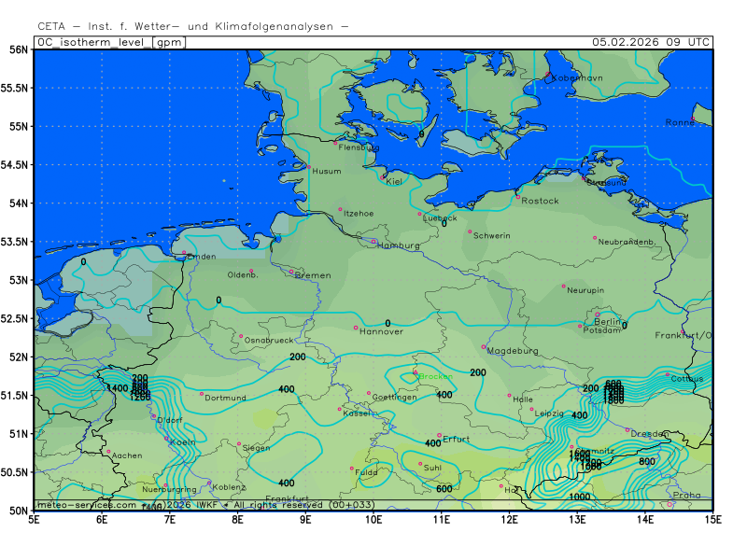747x560 pixels.
Task: Click the 0C_isotherm_level_[gpm] label box
Action: click(x=109, y=42)
